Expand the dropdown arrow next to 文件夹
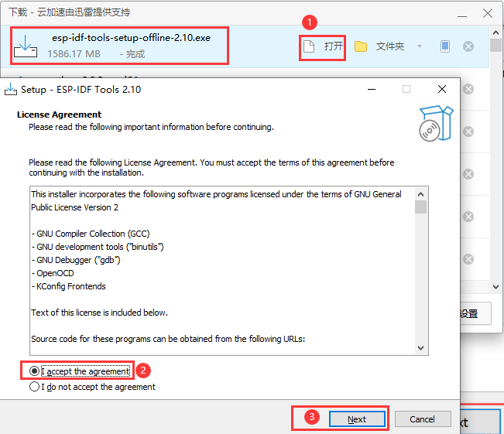This screenshot has width=504, height=434. coord(420,46)
